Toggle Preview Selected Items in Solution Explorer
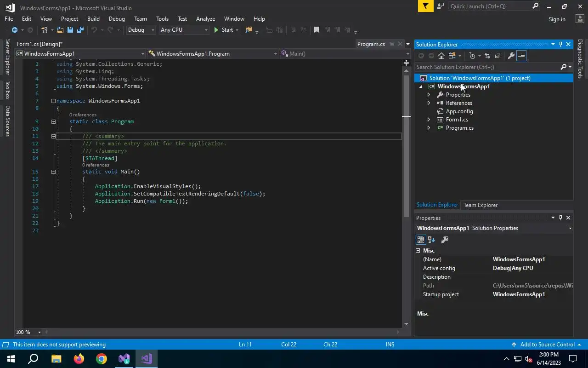The image size is (588, 368). pos(521,56)
